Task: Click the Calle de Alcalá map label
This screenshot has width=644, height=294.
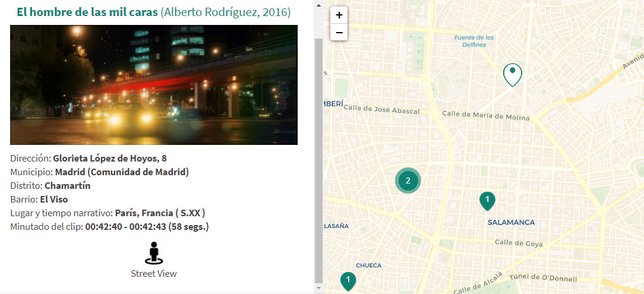Action: click(478, 283)
